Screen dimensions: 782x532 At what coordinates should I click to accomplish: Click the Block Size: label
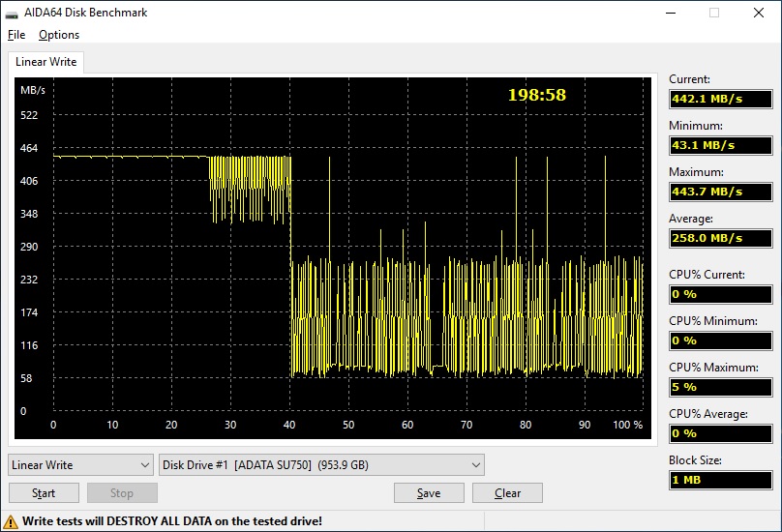[695, 460]
